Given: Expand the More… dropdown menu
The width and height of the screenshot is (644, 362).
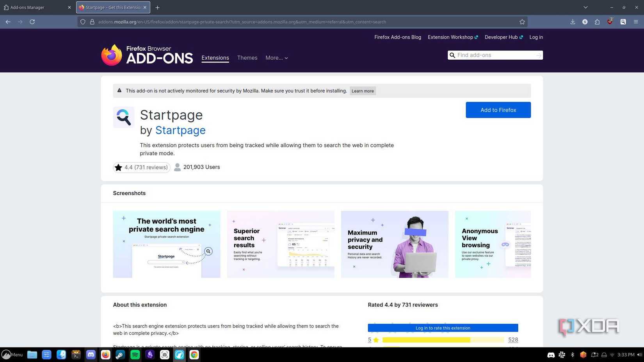Looking at the screenshot, I should [276, 58].
